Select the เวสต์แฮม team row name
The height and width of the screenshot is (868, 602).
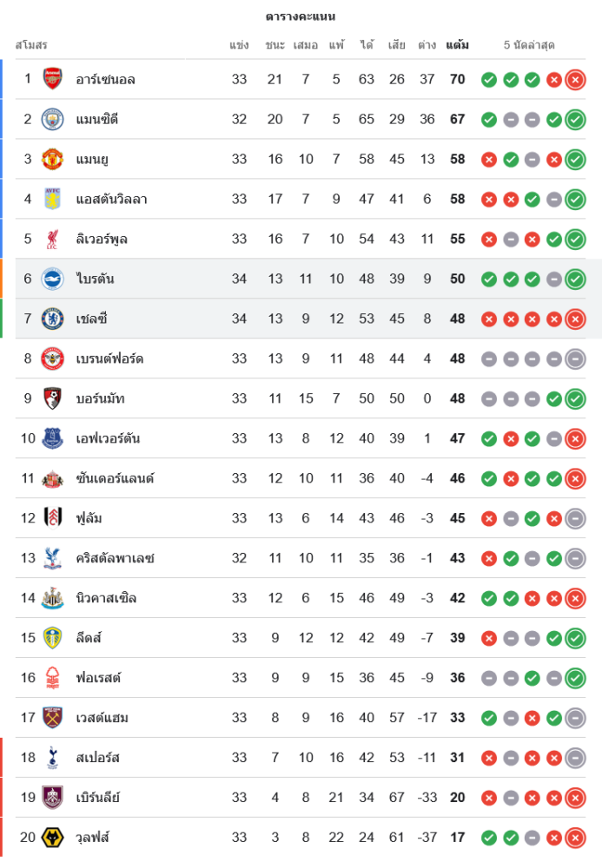click(x=103, y=718)
